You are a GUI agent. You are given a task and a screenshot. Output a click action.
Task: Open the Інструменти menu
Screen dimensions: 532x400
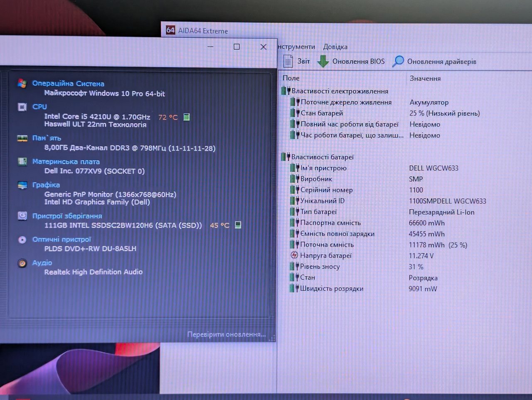pyautogui.click(x=296, y=47)
